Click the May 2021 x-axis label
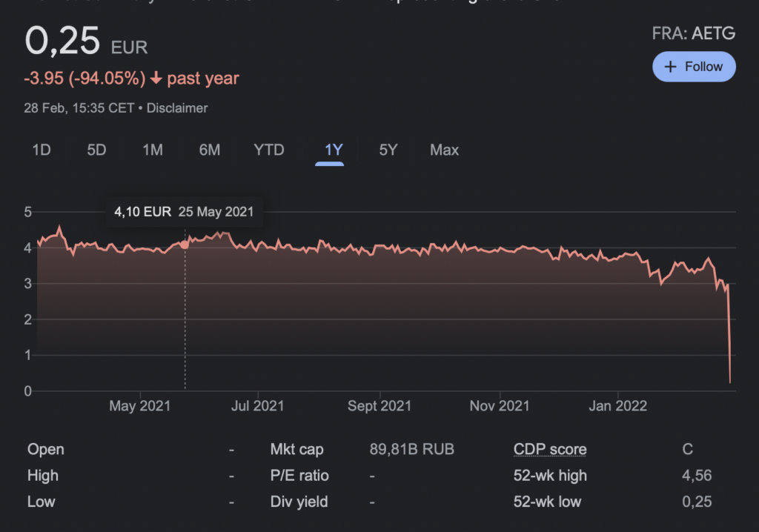 click(139, 406)
